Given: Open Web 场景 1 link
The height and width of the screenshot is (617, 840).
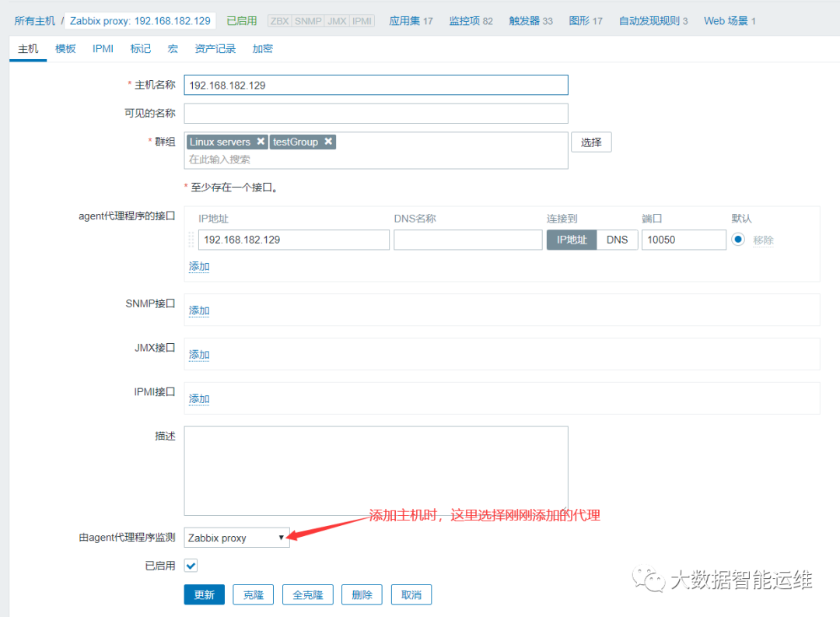Looking at the screenshot, I should [730, 21].
